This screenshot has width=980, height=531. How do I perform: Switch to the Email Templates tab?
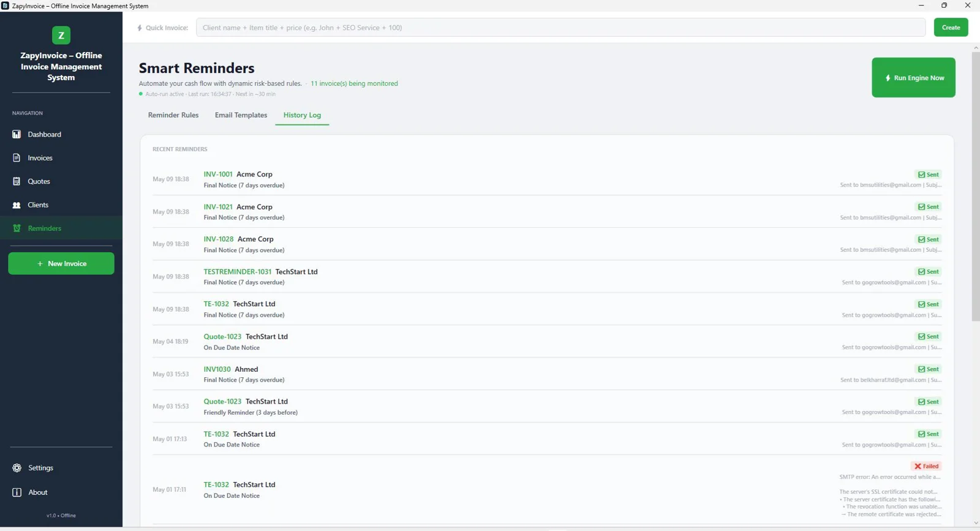[241, 115]
